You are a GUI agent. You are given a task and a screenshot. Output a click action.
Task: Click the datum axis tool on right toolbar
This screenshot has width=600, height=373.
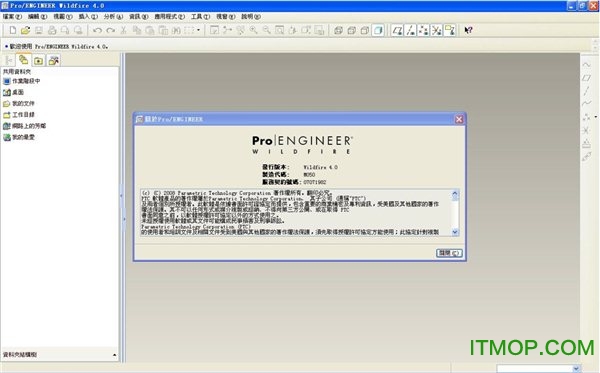tap(586, 91)
